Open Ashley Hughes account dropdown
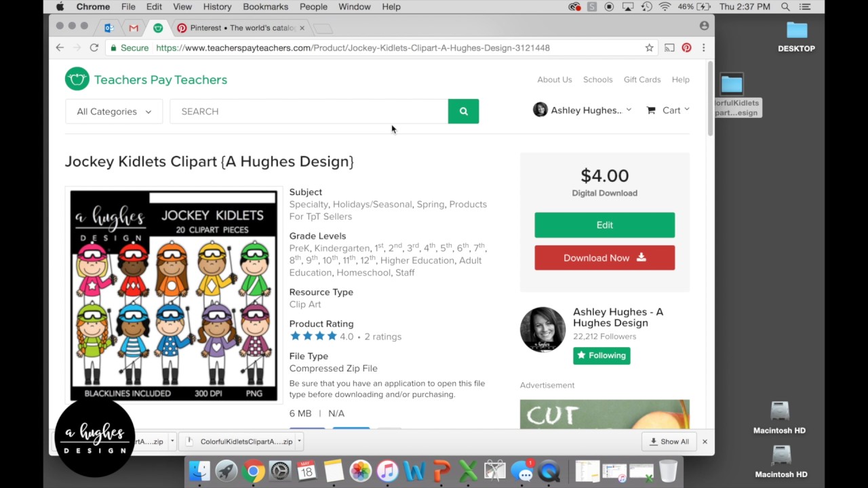 pos(582,110)
